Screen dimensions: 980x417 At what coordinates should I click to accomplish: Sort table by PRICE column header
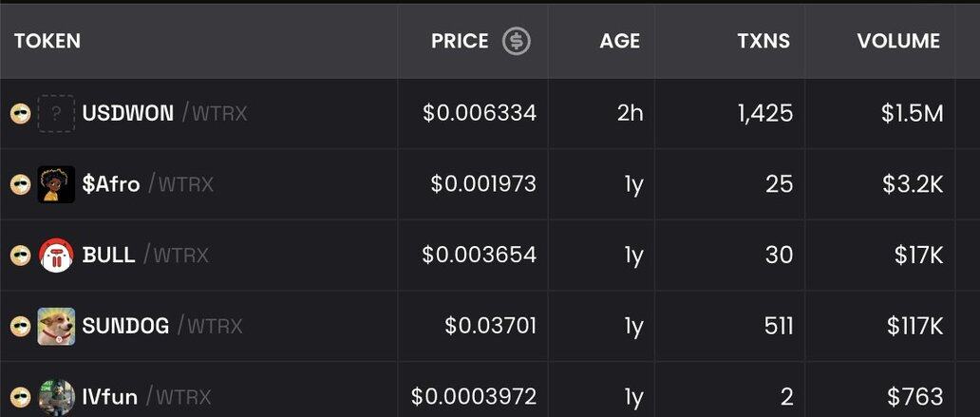tap(460, 41)
